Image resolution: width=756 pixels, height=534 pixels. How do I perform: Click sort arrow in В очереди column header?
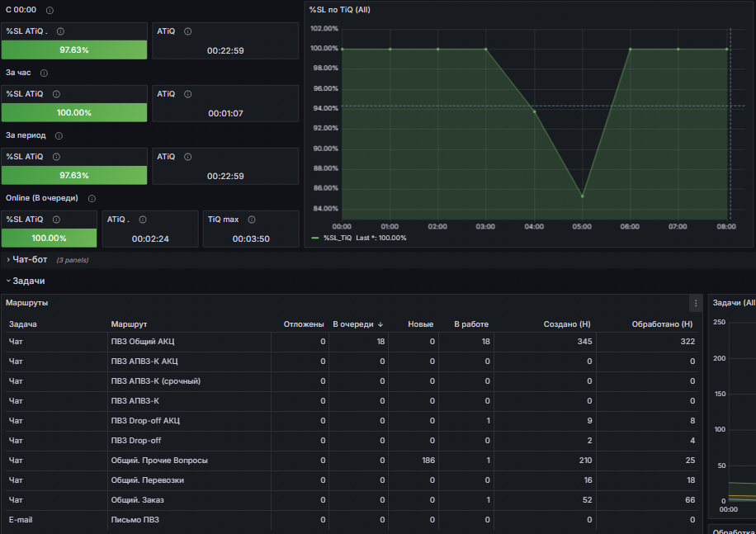tap(380, 324)
